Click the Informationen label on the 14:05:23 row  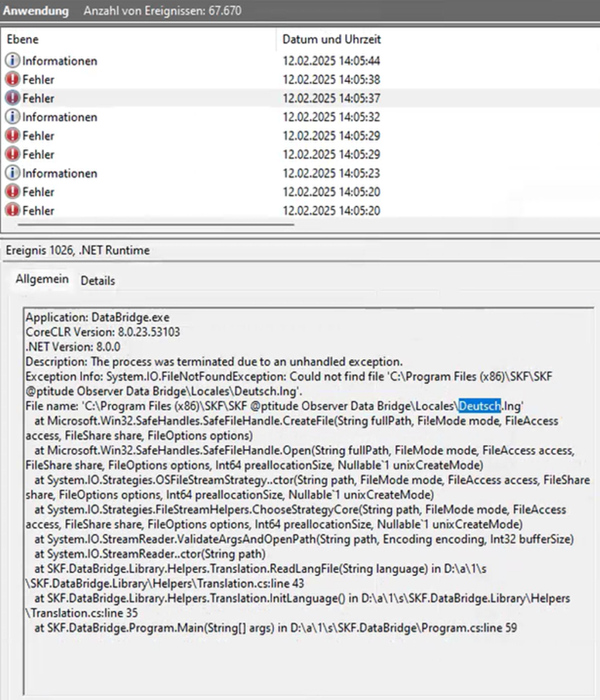[60, 173]
